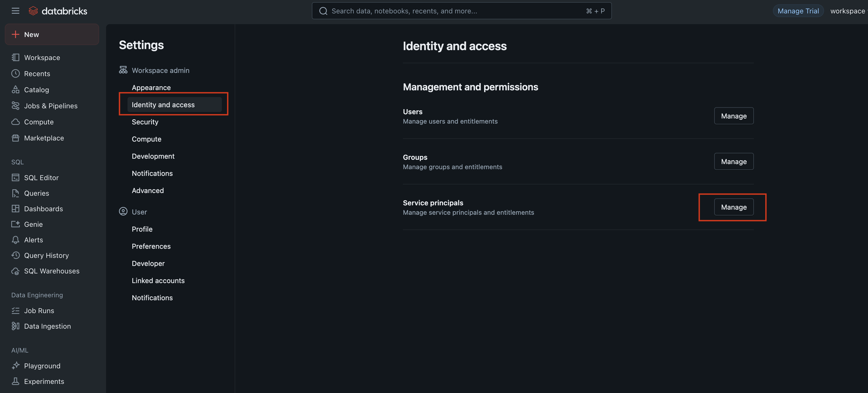Screen dimensions: 868x393
Task: Click the SQL Editor icon
Action: point(16,178)
